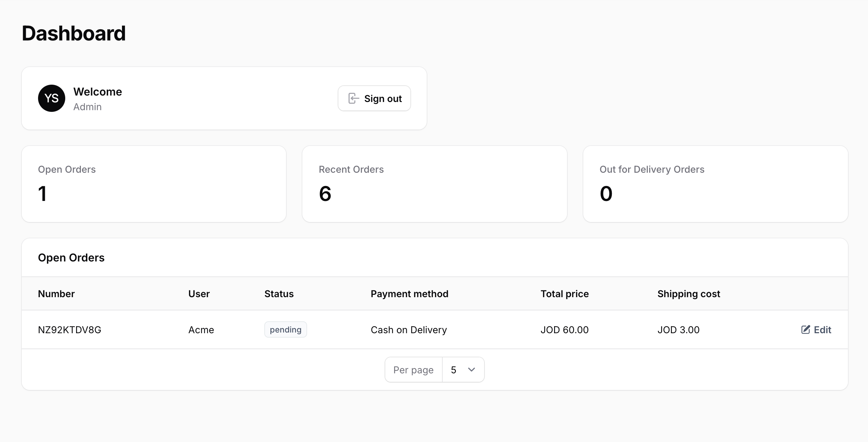868x442 pixels.
Task: Click the pencil edit icon
Action: pos(805,329)
